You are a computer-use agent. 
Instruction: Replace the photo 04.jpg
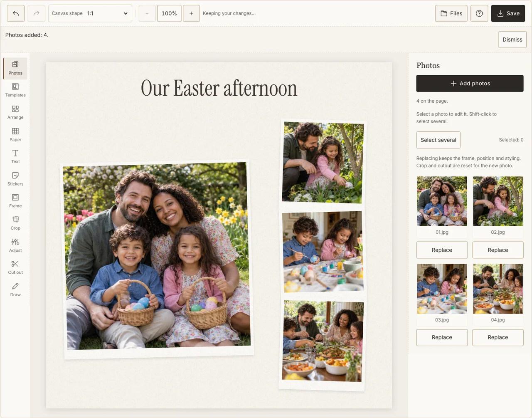(x=498, y=337)
